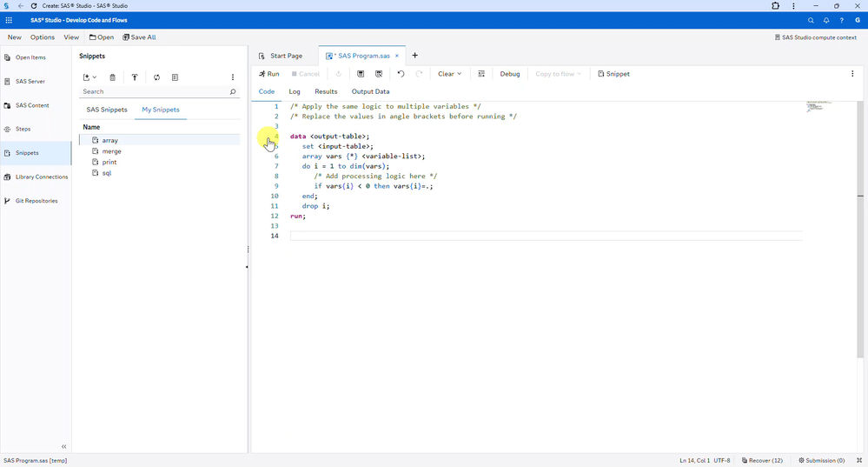Go to Open Items panel

[x=36, y=57]
